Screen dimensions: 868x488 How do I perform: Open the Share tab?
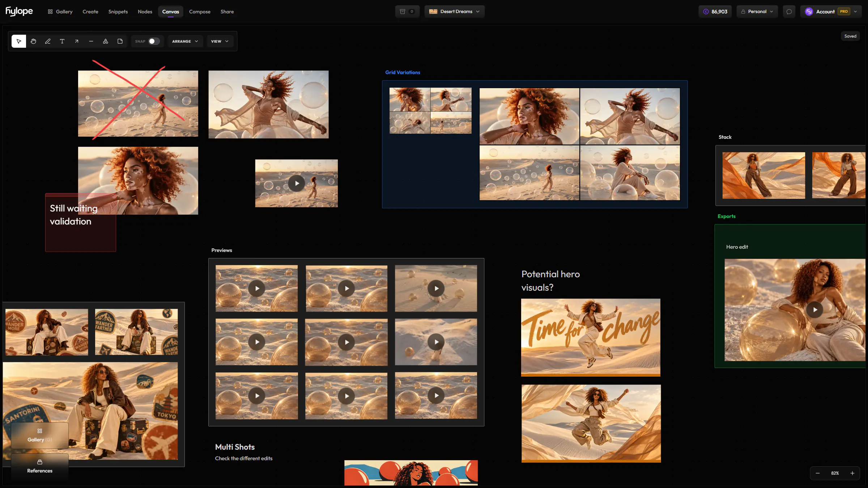(227, 12)
